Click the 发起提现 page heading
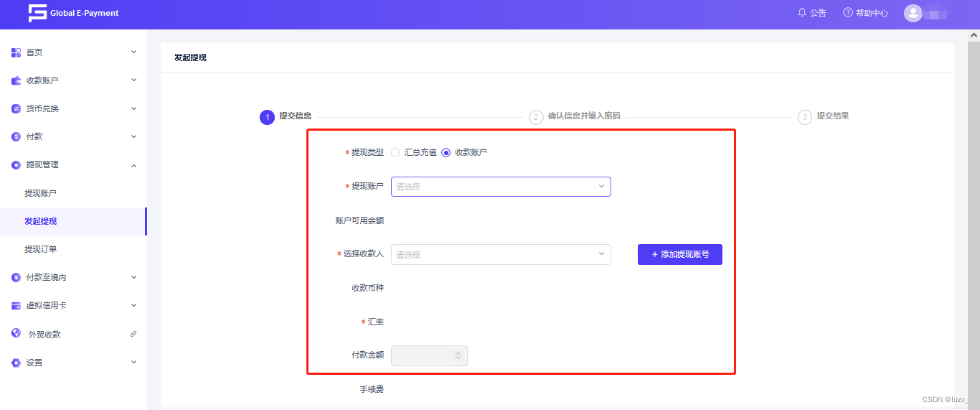 tap(190, 57)
